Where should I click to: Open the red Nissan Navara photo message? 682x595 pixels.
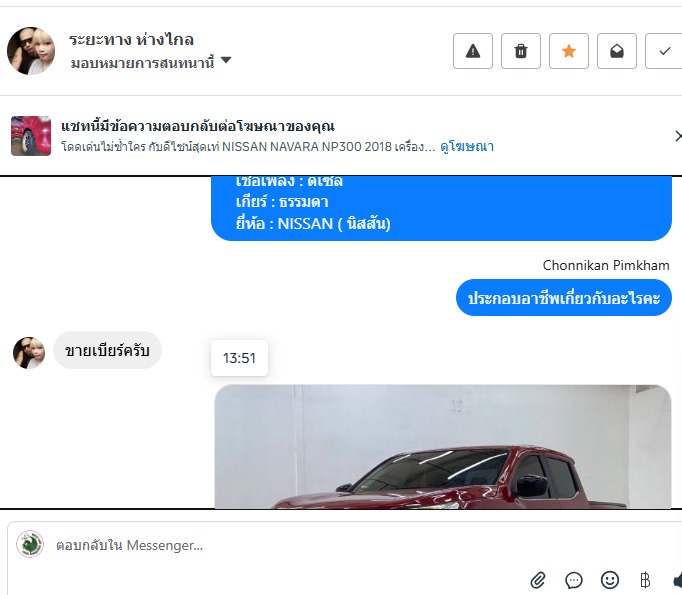(443, 447)
